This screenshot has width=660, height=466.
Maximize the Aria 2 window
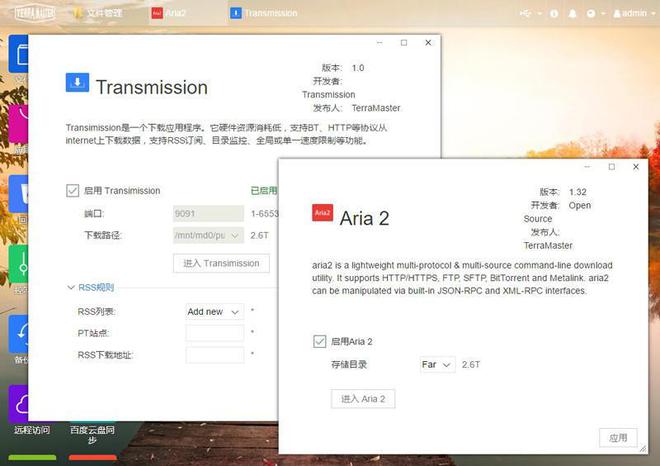(x=612, y=167)
